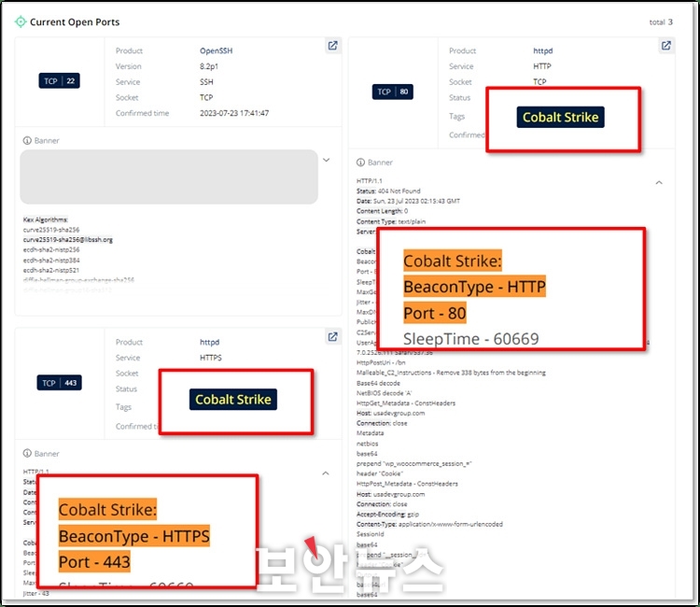Select the line 'ecdh-sha2-nistp256'

pos(51,250)
